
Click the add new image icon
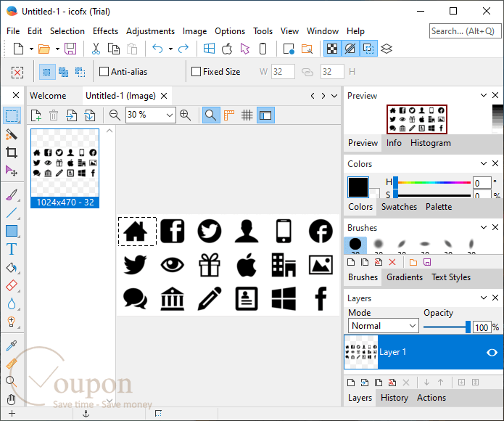pos(36,115)
